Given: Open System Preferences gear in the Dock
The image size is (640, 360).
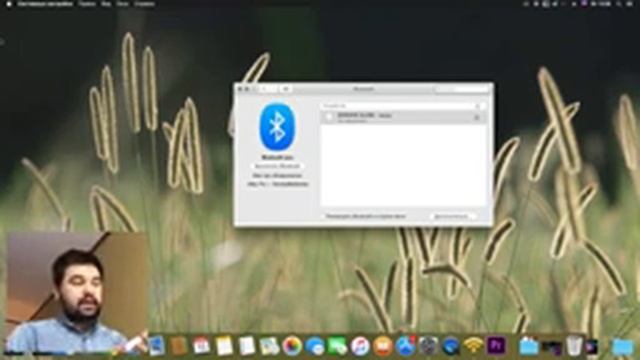Looking at the screenshot, I should click(428, 346).
